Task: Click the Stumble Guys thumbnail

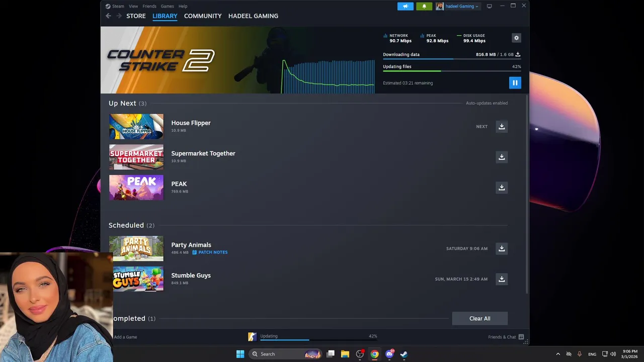Action: point(136,279)
